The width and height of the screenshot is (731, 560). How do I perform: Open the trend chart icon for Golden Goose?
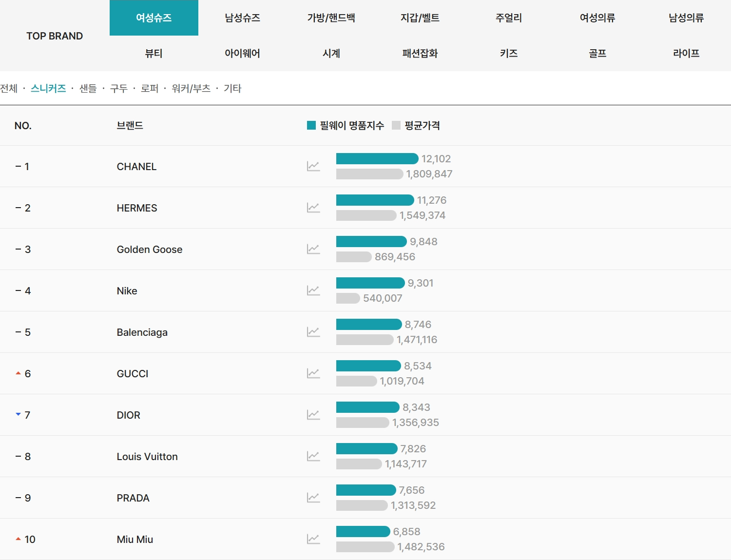pos(313,249)
